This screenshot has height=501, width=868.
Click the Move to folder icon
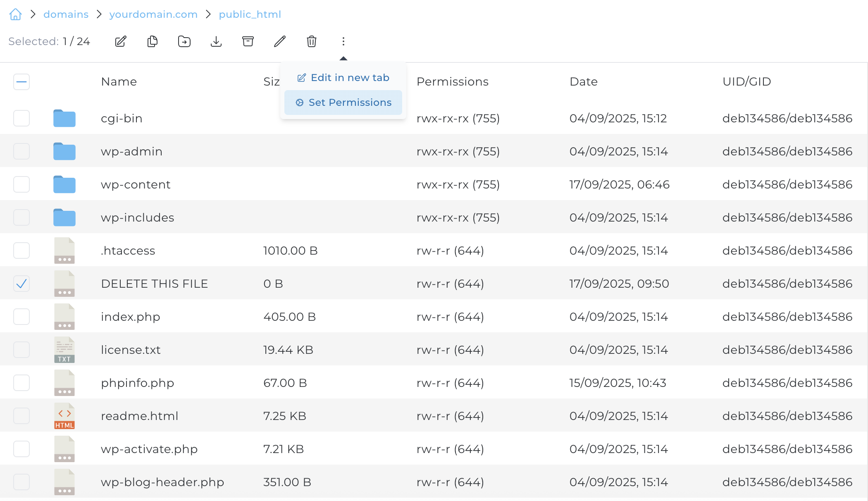coord(184,41)
